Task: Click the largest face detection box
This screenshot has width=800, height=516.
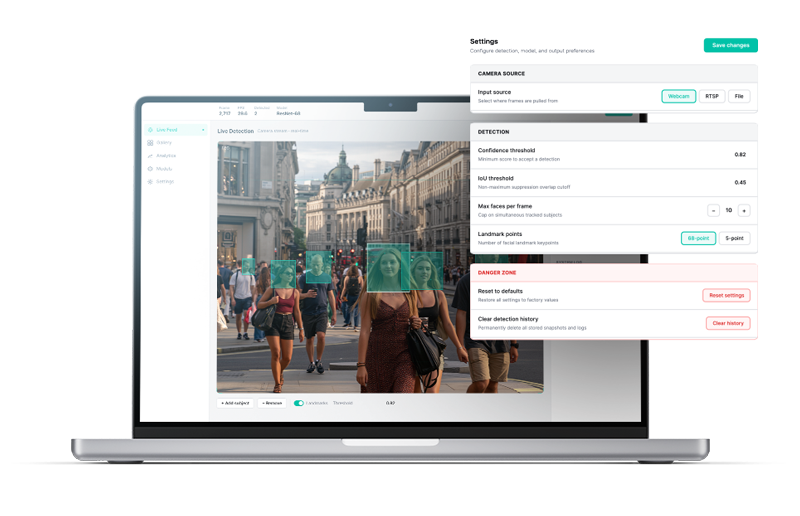Action: tap(388, 268)
